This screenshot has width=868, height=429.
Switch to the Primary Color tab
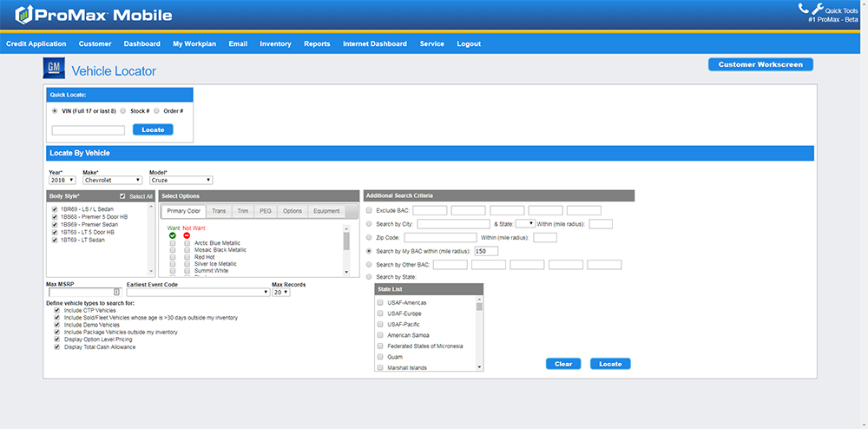coord(184,211)
